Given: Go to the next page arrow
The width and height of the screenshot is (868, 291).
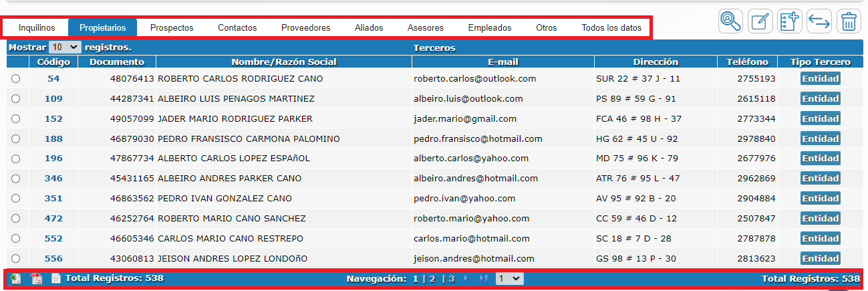Looking at the screenshot, I should (x=466, y=278).
